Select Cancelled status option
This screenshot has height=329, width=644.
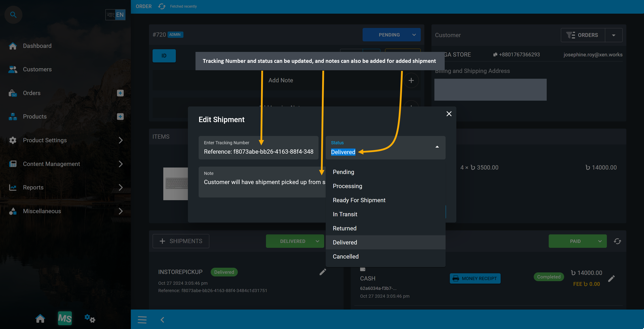tap(345, 256)
